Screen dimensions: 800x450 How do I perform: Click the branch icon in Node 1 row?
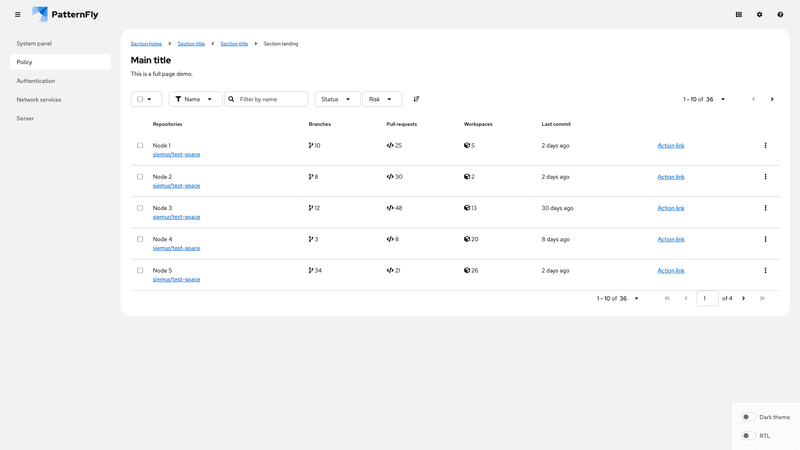[x=311, y=145]
